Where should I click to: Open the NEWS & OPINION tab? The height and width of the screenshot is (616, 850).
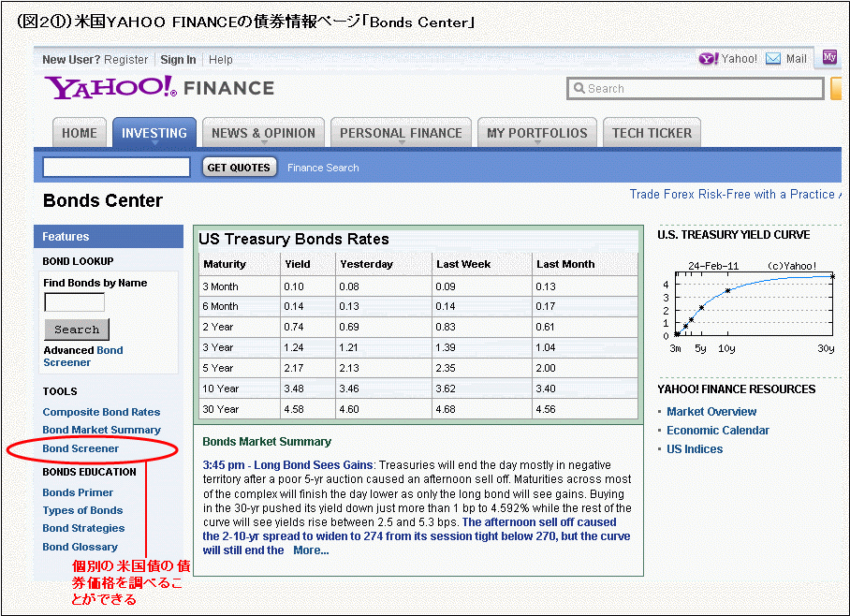pos(263,133)
